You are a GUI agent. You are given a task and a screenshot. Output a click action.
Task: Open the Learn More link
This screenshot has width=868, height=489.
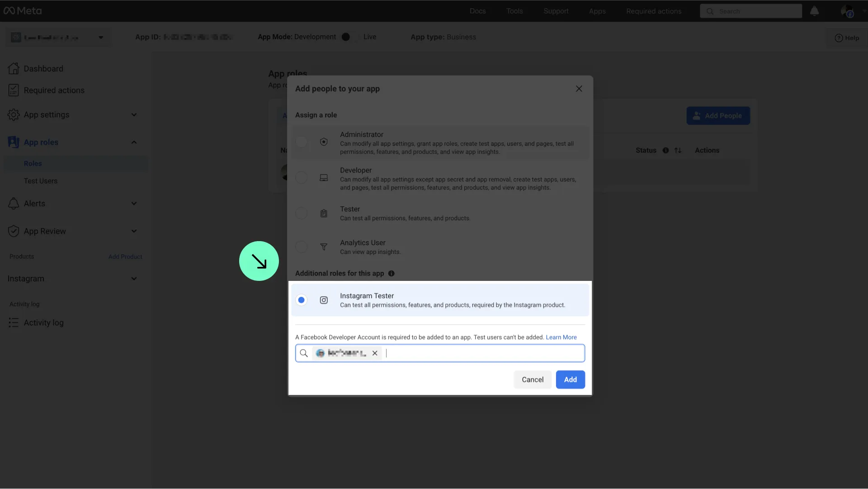(x=561, y=337)
